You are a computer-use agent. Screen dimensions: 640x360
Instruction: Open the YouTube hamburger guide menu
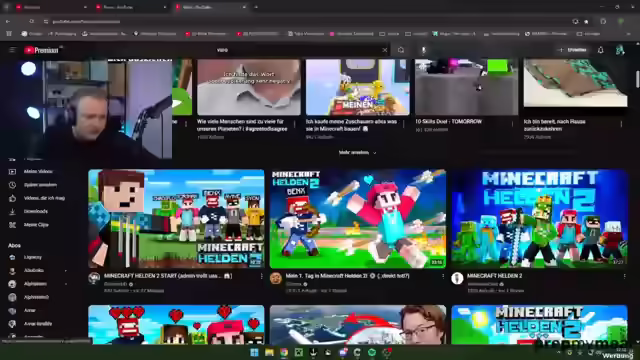click(x=12, y=50)
